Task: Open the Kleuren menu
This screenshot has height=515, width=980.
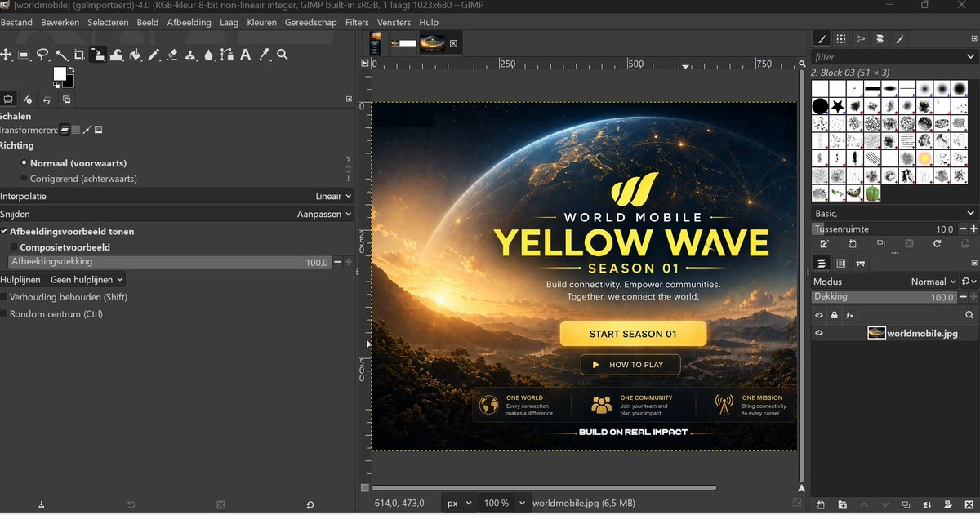Action: 261,23
